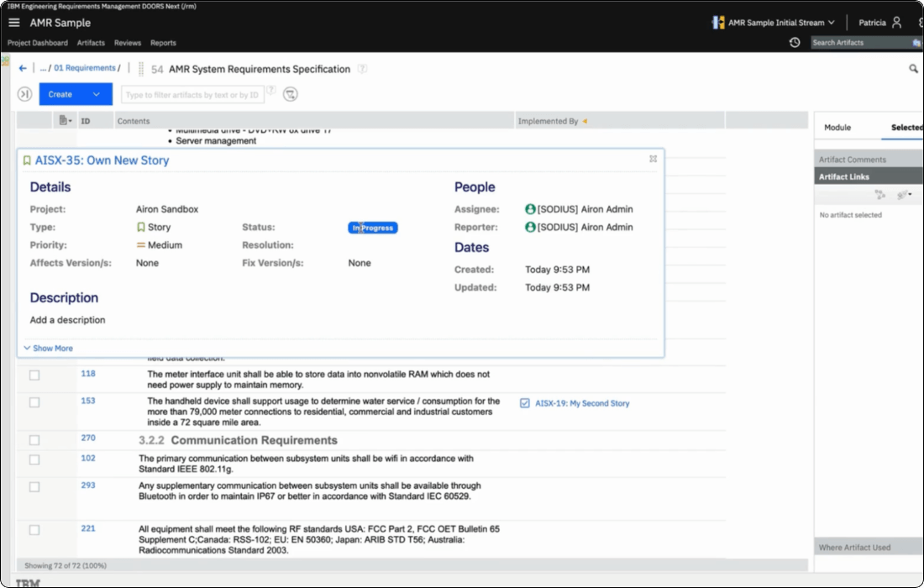Click the Medium priority icon
The image size is (924, 588).
tap(141, 245)
